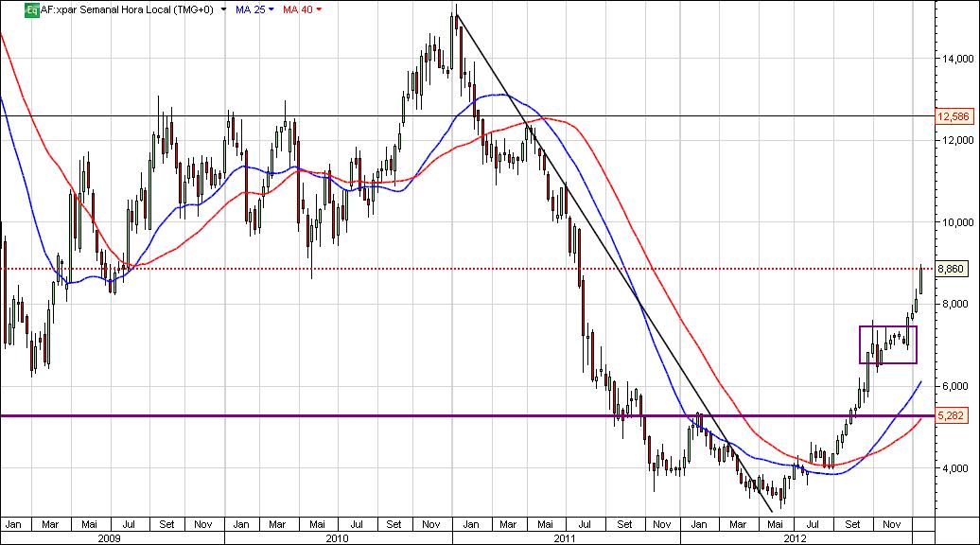Click the 12,000 price axis value
This screenshot has width=980, height=545.
tap(957, 140)
